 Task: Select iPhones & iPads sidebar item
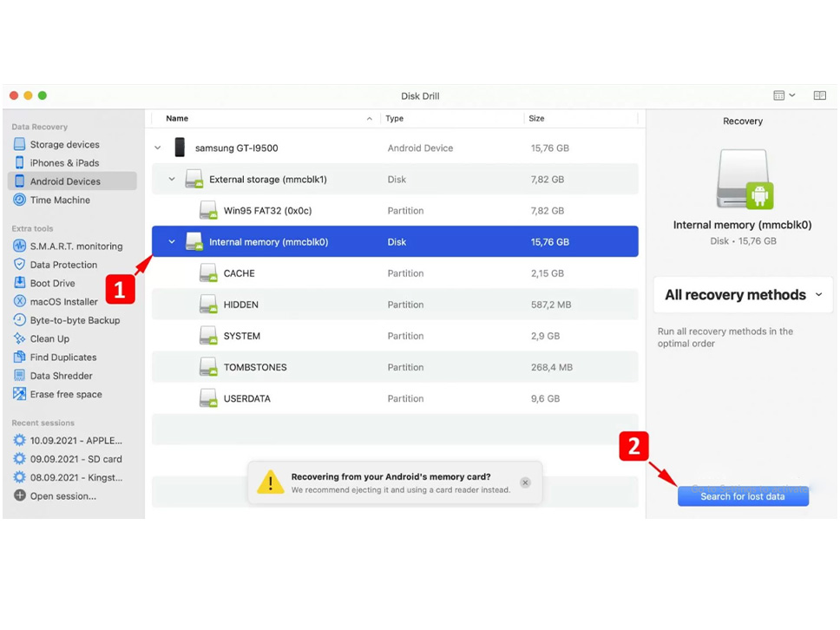coord(64,163)
